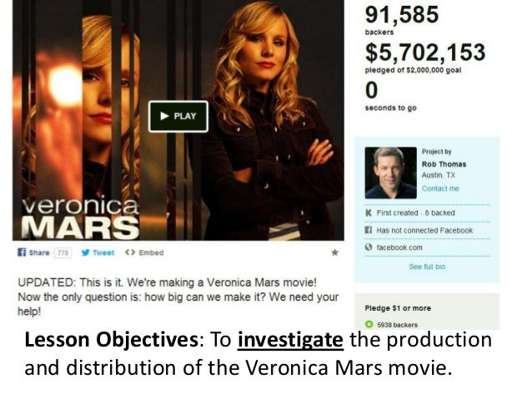
Task: Click the green backers circle icon
Action: pos(369,324)
